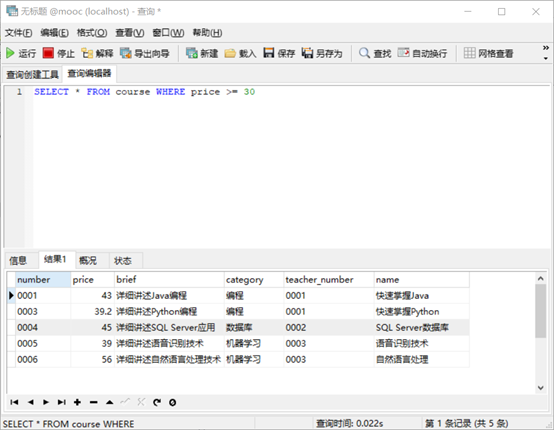Toggle grid view (网格查看)
This screenshot has width=554, height=430.
[x=488, y=53]
